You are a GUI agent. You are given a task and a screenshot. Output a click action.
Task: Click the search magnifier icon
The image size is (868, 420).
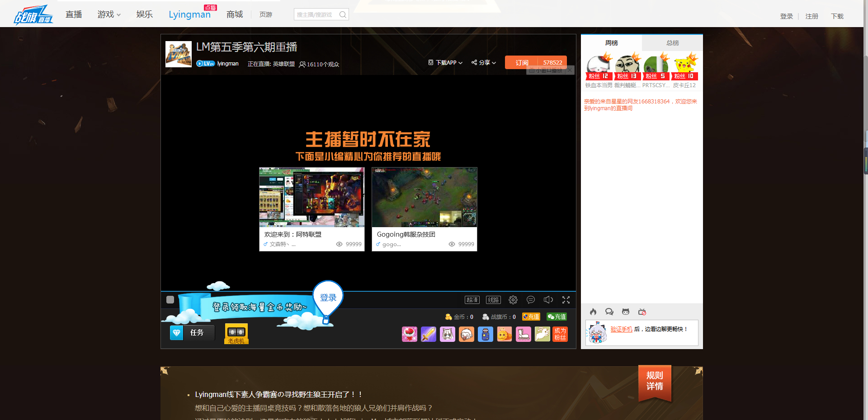[343, 14]
